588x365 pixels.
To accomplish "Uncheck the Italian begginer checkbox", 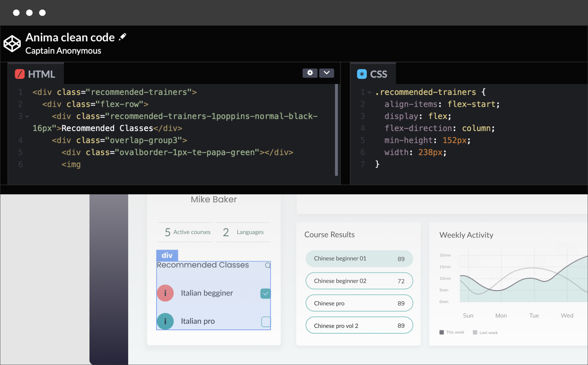I will [266, 293].
